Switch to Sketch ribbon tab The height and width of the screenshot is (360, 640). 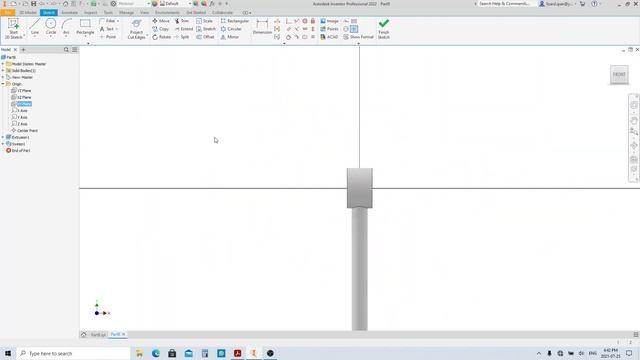(x=49, y=13)
